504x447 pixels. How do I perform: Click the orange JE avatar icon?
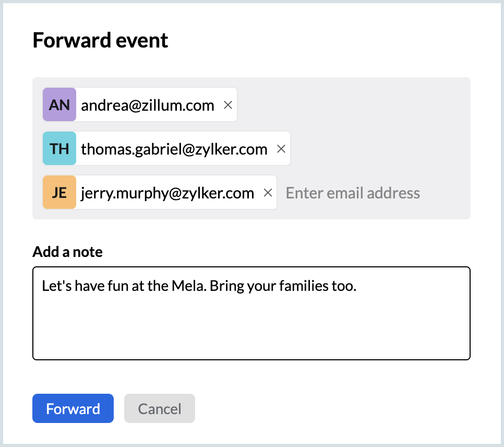tap(59, 193)
